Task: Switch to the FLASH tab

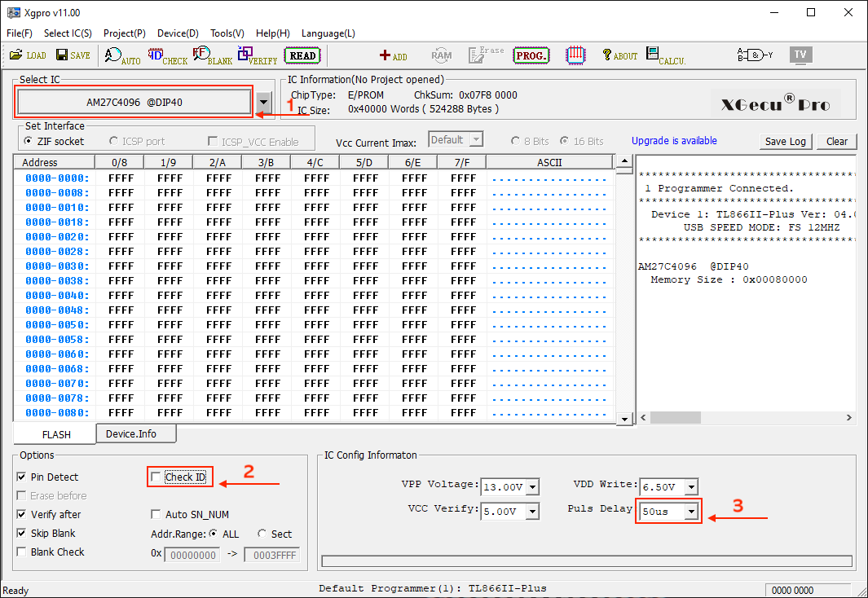Action: 55,434
